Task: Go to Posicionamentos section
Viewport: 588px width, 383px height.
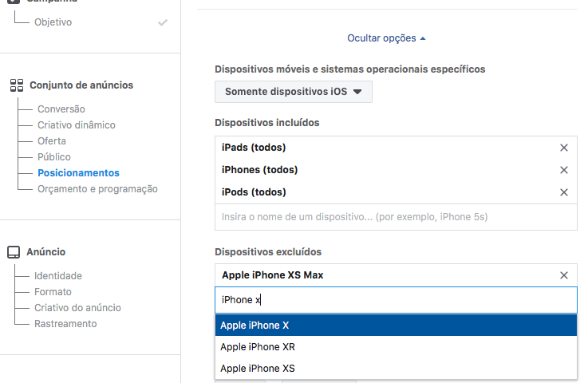Action: 78,173
